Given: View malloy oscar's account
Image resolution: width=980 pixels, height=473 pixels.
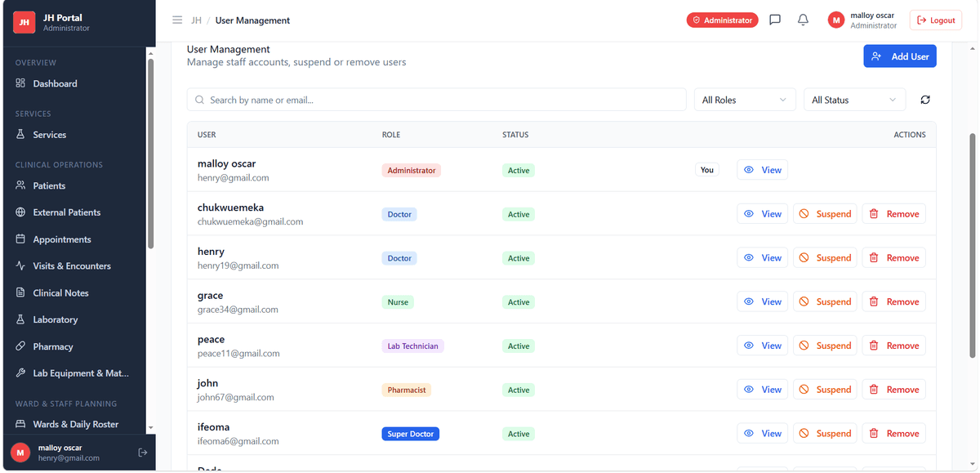Looking at the screenshot, I should tap(763, 170).
